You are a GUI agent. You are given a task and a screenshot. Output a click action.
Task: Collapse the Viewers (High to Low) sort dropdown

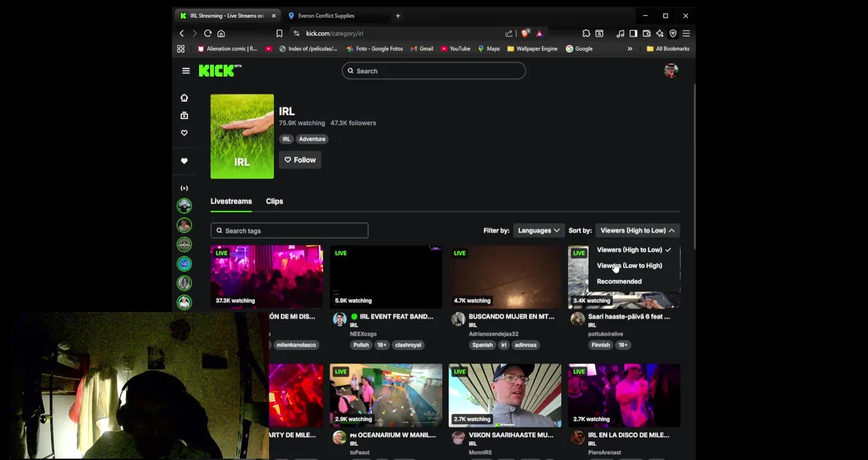(x=637, y=231)
